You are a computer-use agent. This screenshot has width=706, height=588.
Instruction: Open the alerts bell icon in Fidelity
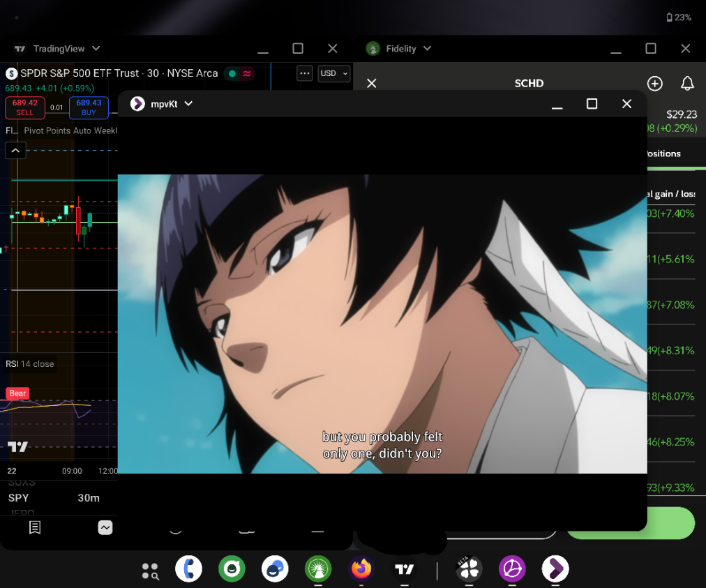687,83
